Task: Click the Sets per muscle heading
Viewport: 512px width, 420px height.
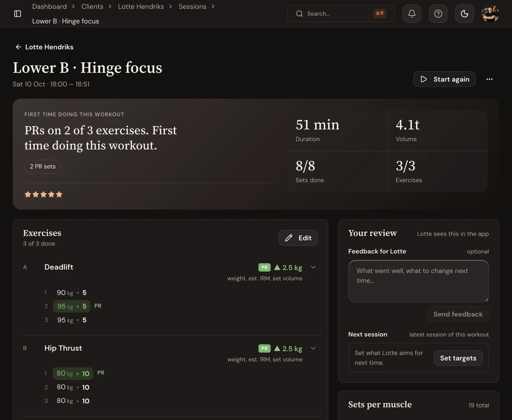Action: [x=380, y=404]
